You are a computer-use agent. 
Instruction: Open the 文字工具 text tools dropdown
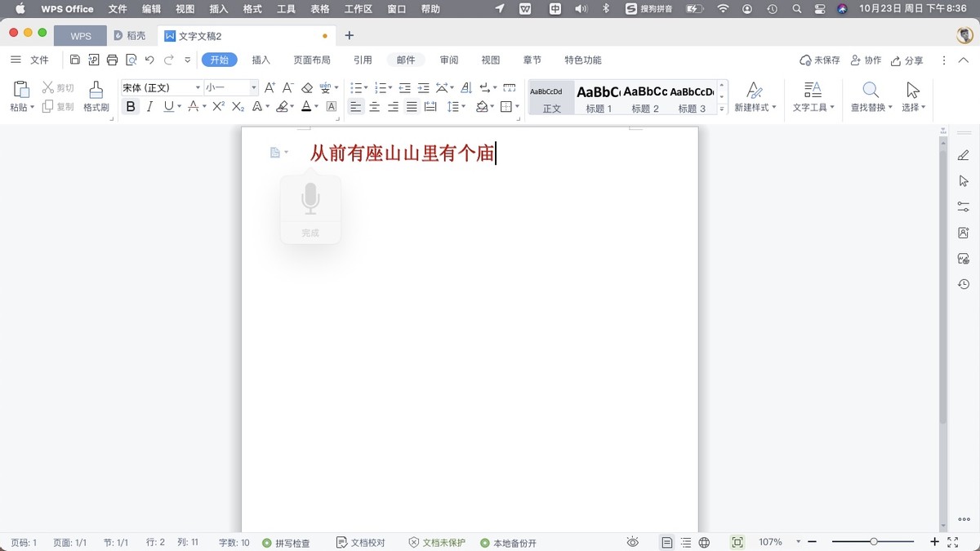813,108
